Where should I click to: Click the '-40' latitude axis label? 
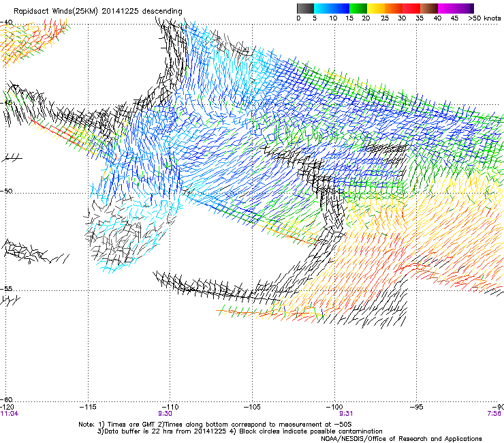(6, 22)
